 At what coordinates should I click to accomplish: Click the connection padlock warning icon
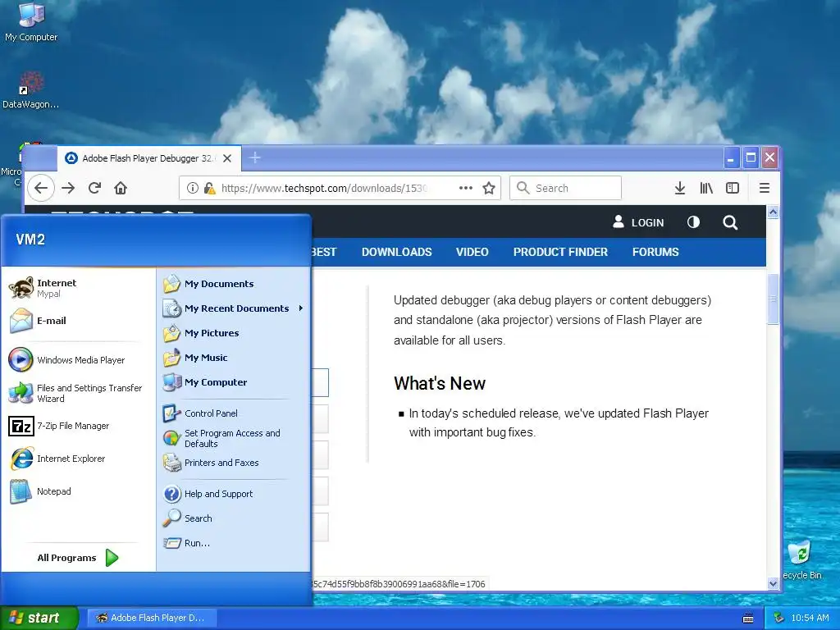pyautogui.click(x=209, y=188)
